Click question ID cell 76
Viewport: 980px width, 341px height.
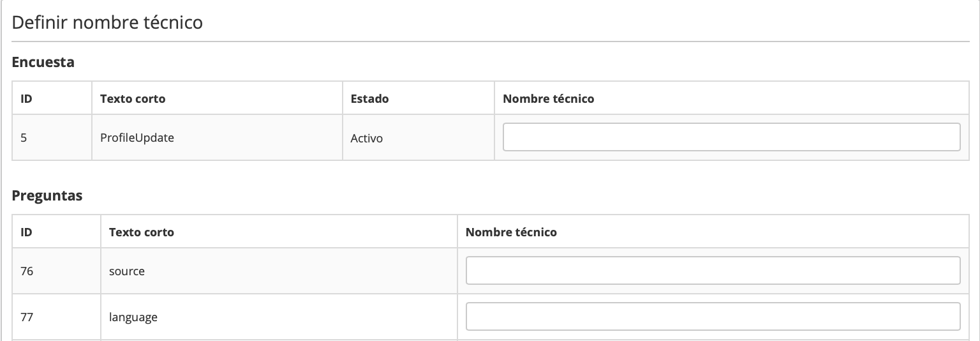point(27,271)
